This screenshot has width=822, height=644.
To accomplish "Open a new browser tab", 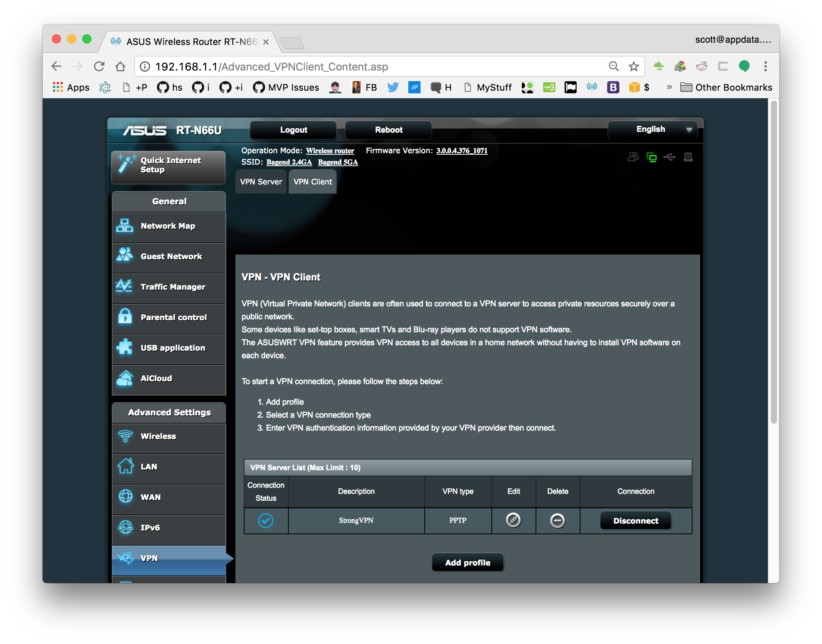I will click(x=292, y=43).
